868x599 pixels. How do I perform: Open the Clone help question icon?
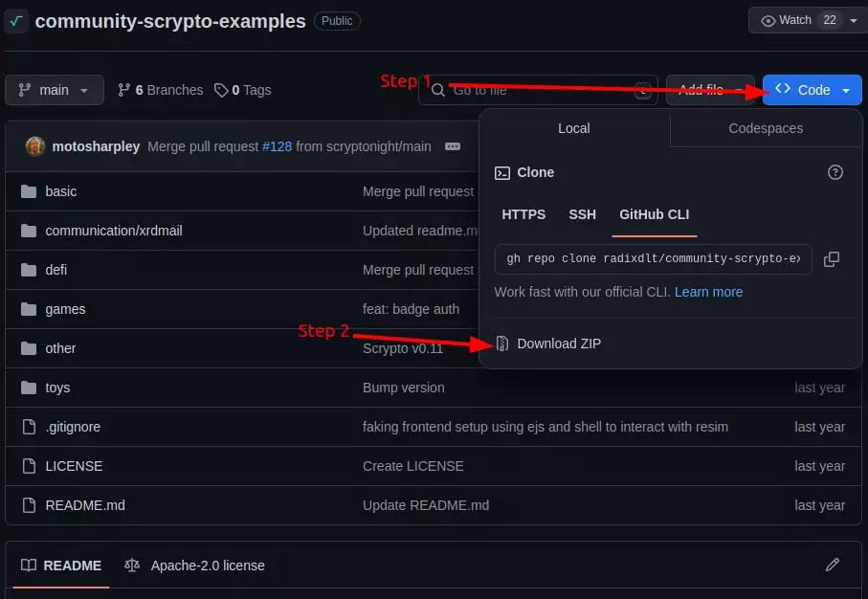835,172
